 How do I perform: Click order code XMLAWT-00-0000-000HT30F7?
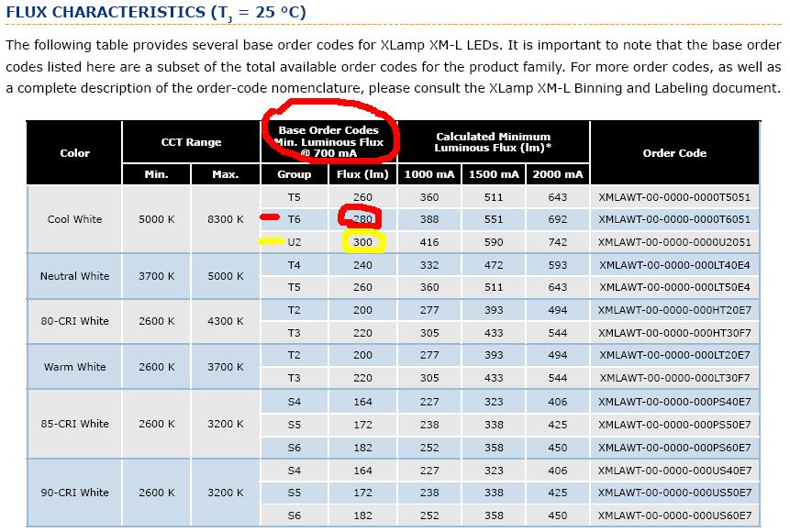[674, 333]
